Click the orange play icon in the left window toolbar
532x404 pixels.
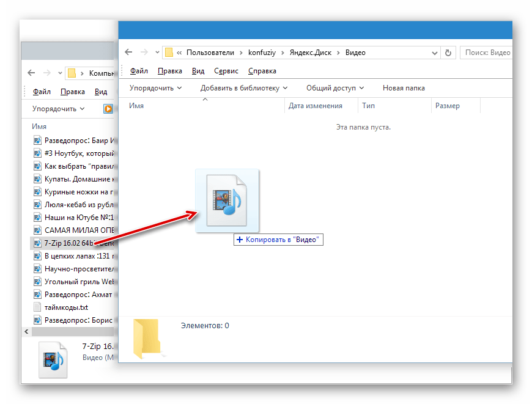(108, 109)
